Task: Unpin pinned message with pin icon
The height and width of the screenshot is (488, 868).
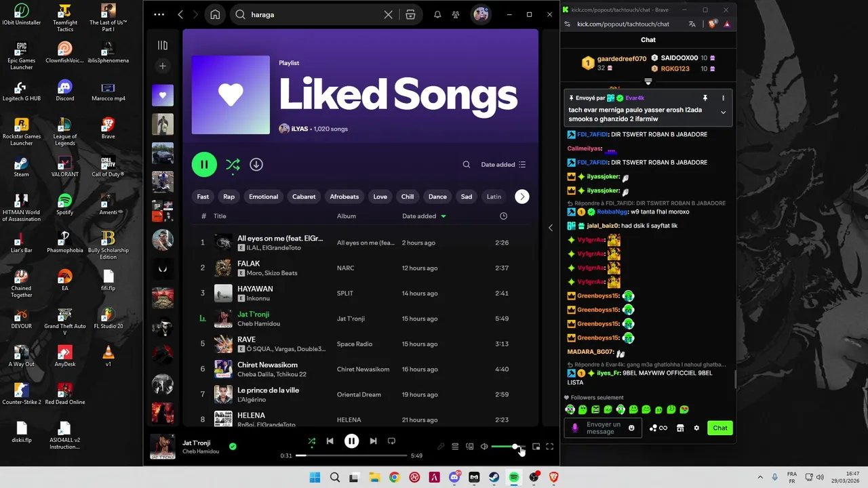Action: coord(705,98)
